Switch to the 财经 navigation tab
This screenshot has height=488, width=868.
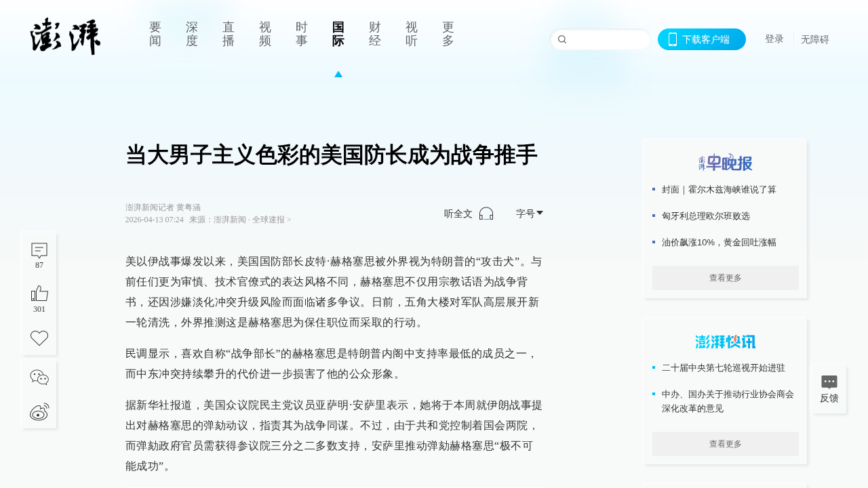pyautogui.click(x=375, y=34)
